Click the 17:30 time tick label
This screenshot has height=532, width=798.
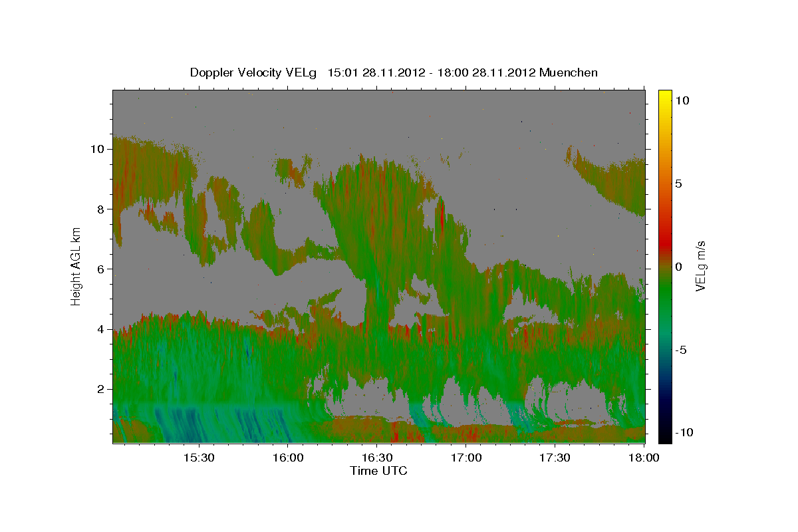coord(555,458)
